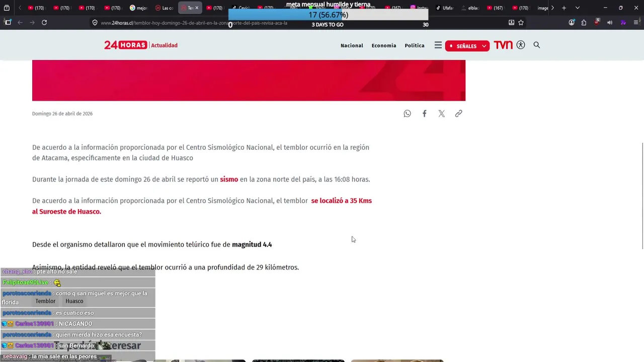The image size is (644, 362).
Task: Click the page vertical scrollbar thumb
Action: click(642, 196)
